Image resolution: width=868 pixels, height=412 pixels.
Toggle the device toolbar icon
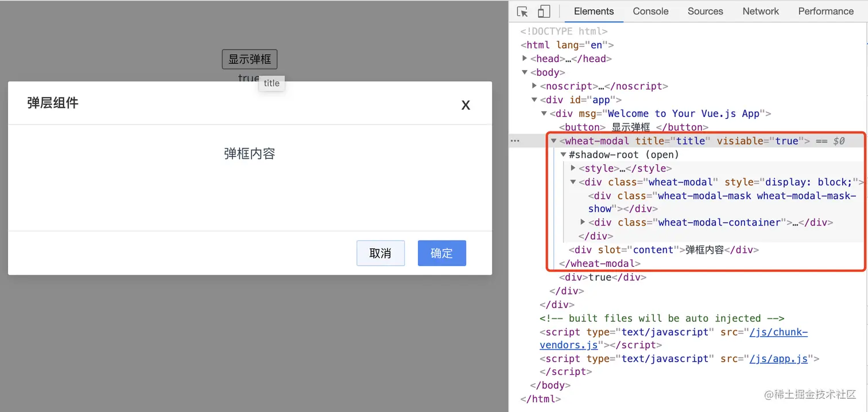544,11
